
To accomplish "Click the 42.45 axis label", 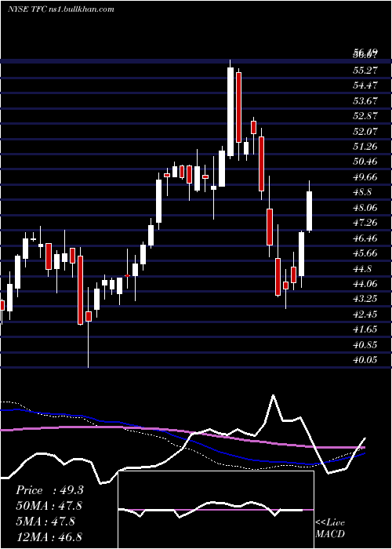I will [x=365, y=314].
